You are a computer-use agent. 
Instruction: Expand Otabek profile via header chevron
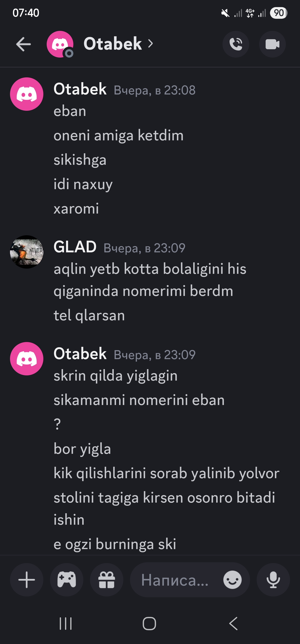coord(150,44)
